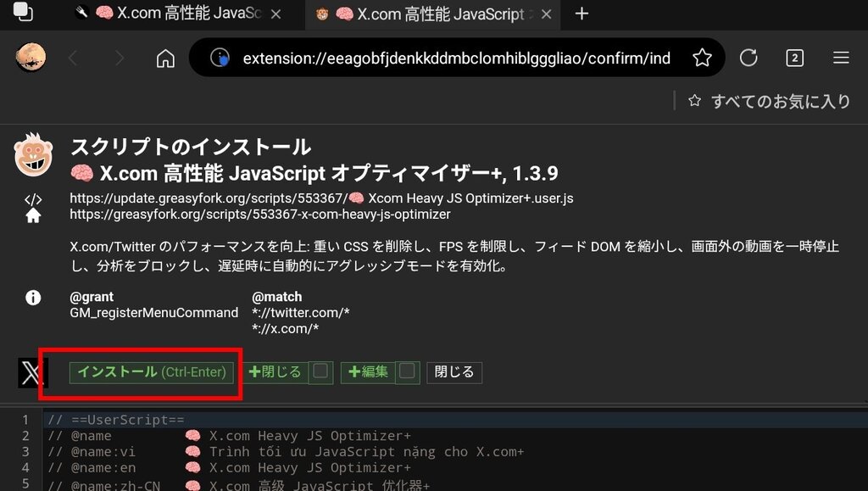Select the @name:en code line
Image resolution: width=868 pixels, height=491 pixels.
pos(229,468)
